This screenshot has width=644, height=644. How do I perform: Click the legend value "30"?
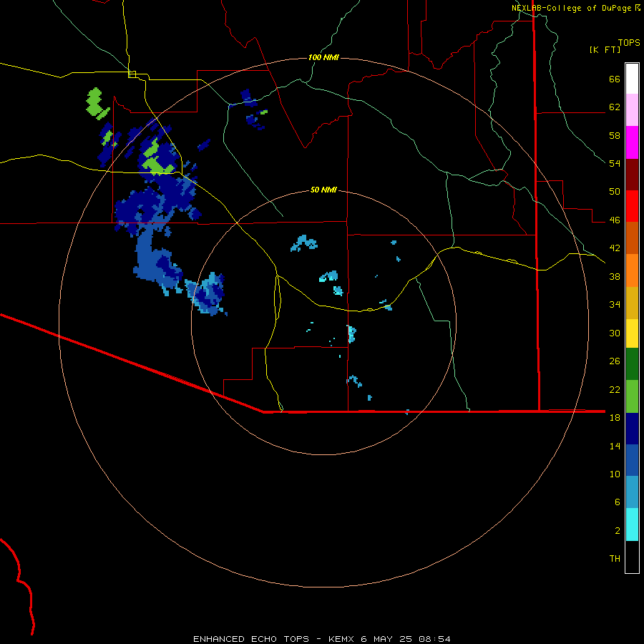[615, 333]
